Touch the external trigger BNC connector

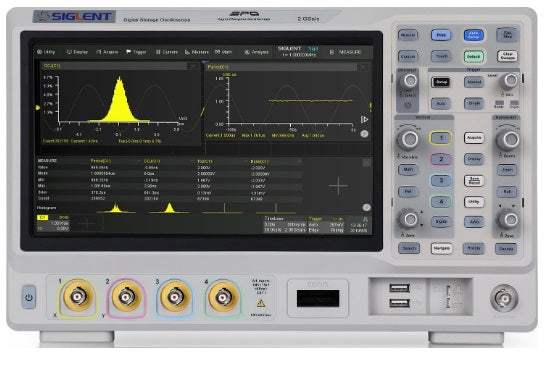pyautogui.click(x=504, y=299)
